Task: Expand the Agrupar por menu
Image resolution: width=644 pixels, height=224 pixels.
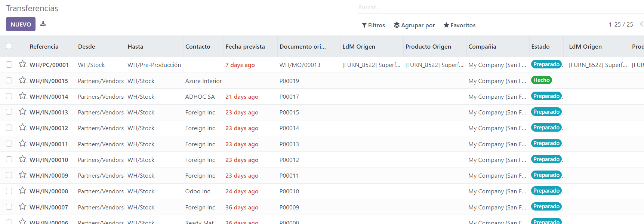Action: click(414, 25)
